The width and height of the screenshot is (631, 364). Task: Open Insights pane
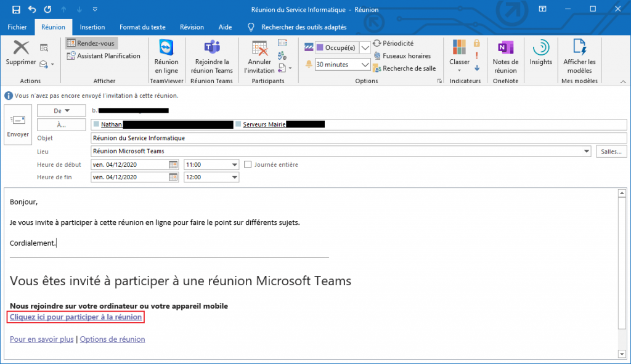click(540, 53)
